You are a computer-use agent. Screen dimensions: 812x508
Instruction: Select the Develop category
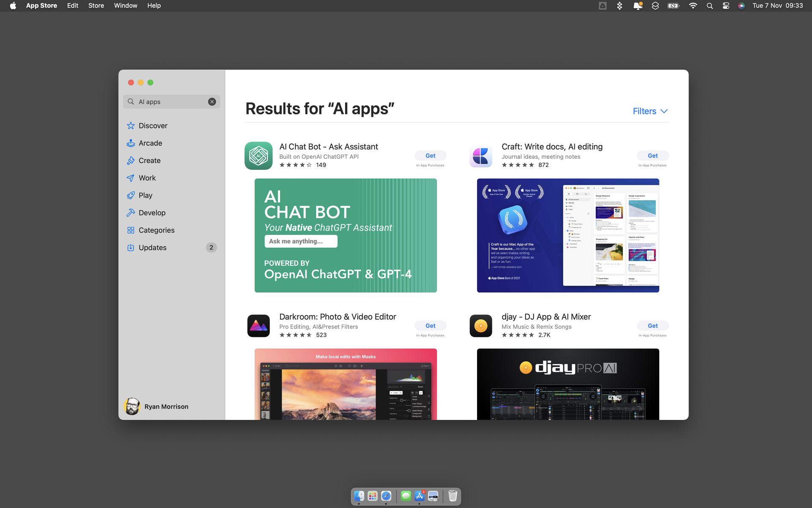pos(152,213)
